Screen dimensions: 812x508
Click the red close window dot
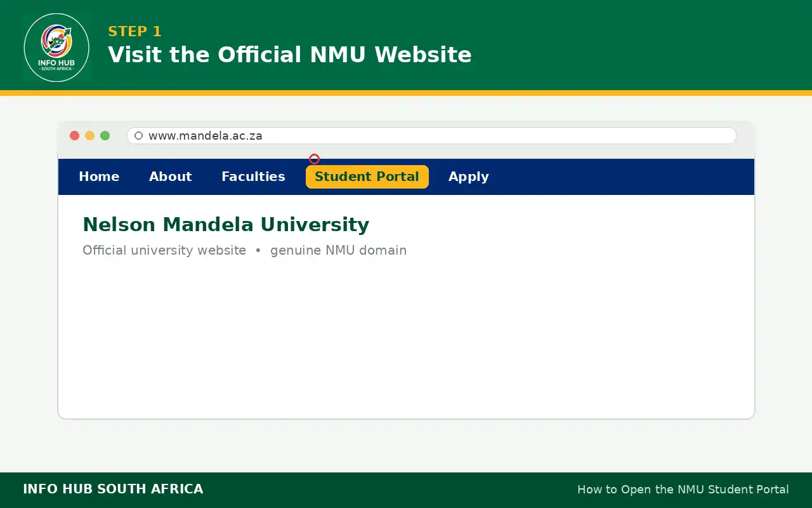click(74, 136)
